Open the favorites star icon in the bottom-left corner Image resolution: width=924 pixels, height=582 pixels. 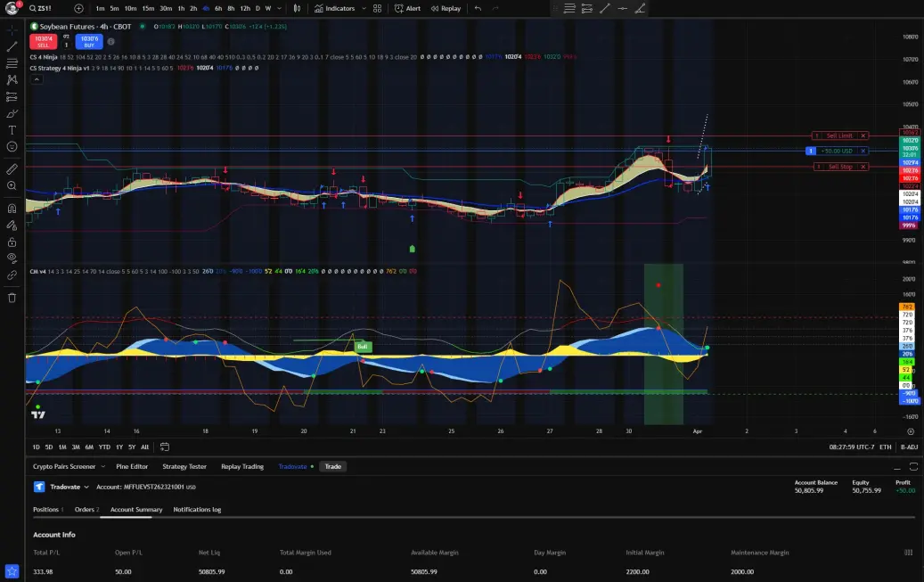pyautogui.click(x=12, y=570)
